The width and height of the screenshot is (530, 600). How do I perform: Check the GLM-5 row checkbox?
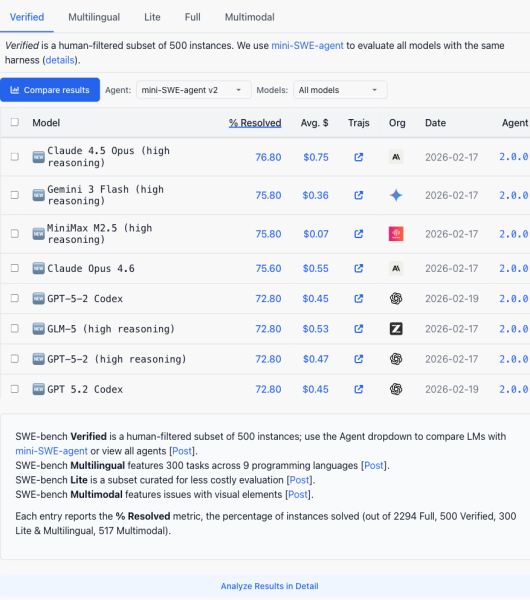coord(15,328)
